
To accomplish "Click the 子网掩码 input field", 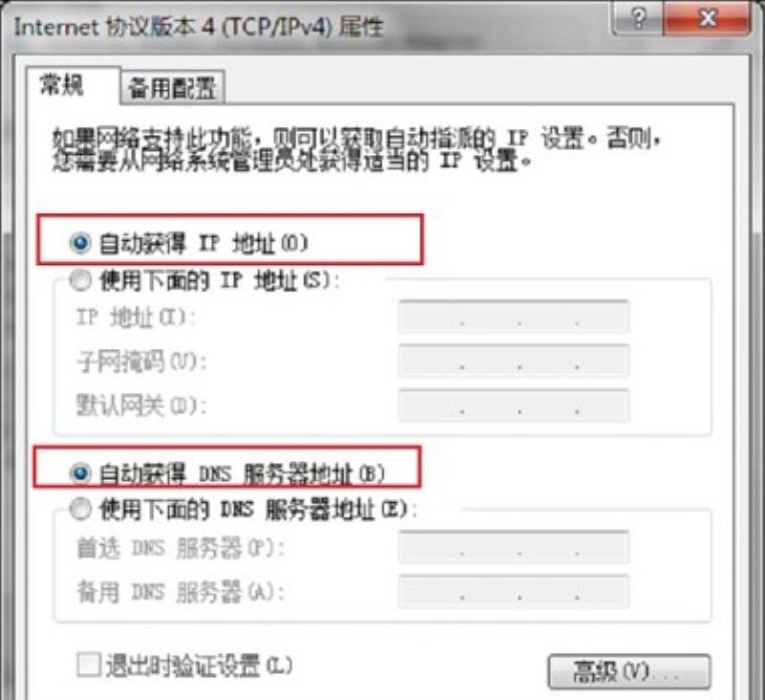I will coord(514,361).
